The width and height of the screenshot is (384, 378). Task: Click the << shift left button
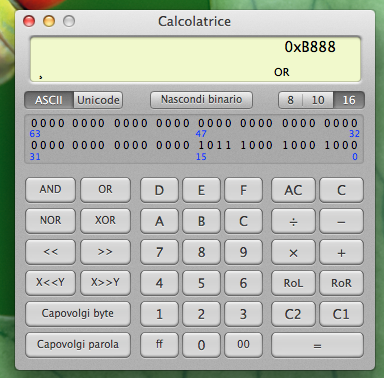pyautogui.click(x=50, y=252)
